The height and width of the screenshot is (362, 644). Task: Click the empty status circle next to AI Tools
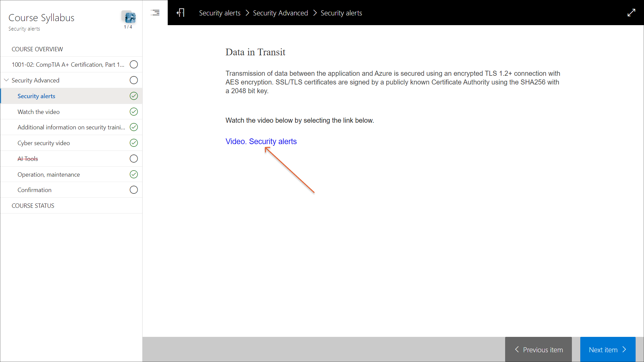[133, 159]
